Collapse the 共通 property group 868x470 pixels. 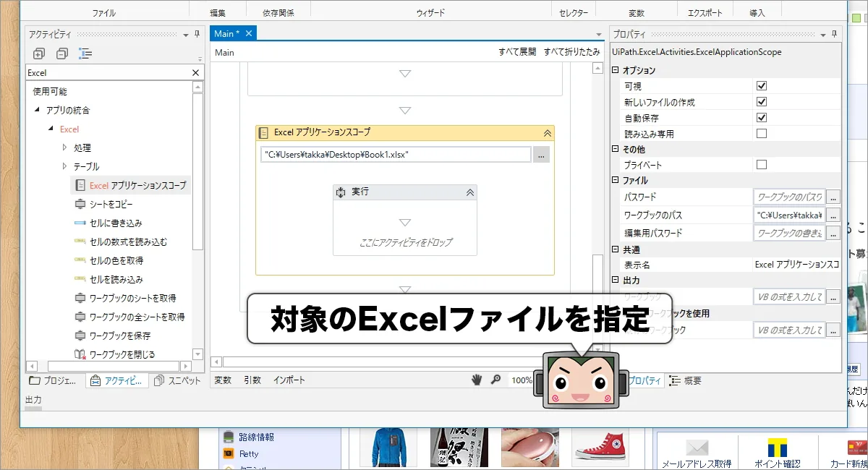(616, 249)
